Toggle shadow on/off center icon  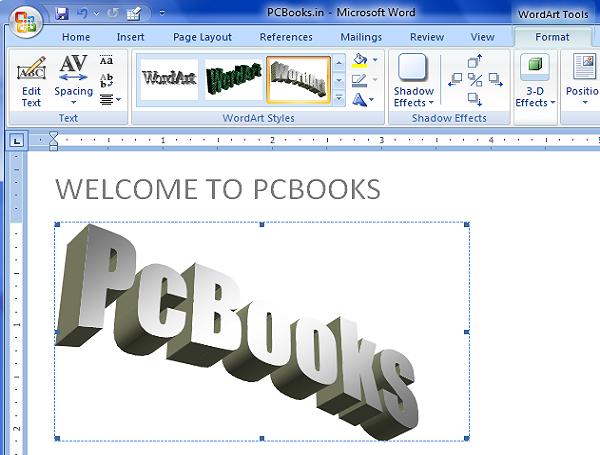(475, 80)
